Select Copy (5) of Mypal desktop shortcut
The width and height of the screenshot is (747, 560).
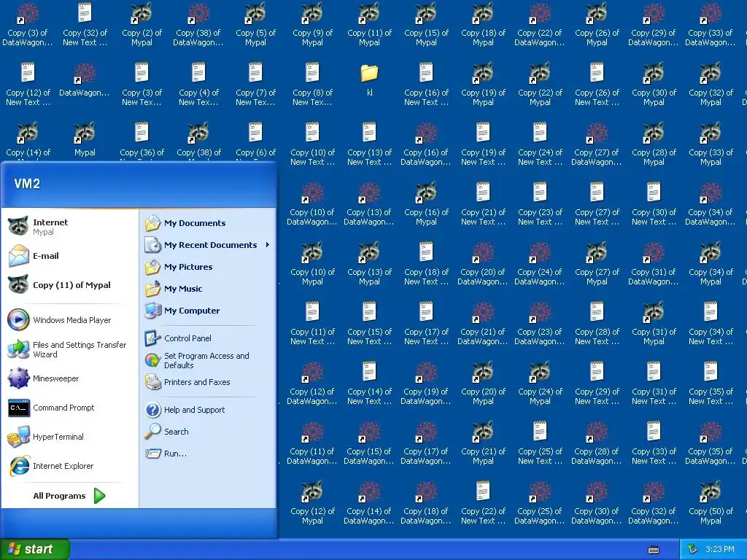[255, 24]
